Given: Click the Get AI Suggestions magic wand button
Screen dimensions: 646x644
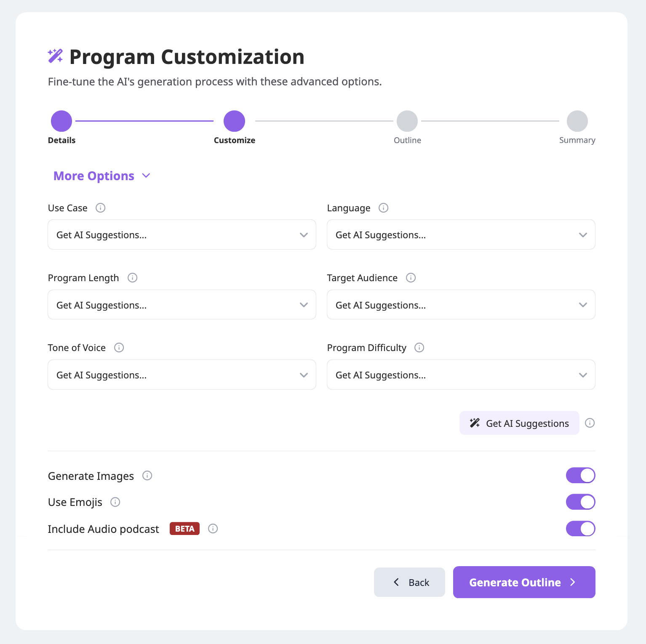Looking at the screenshot, I should (x=519, y=423).
